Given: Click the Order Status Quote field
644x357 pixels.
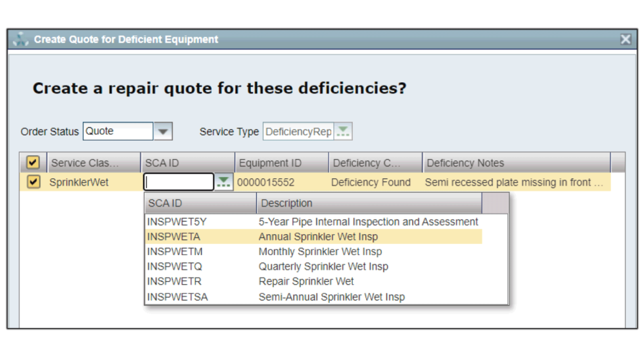Looking at the screenshot, I should coord(118,131).
